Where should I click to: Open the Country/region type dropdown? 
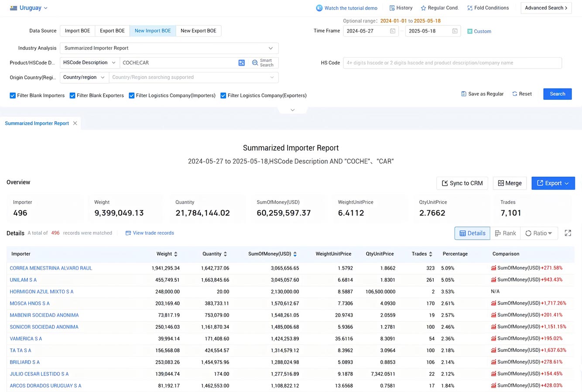click(x=84, y=77)
